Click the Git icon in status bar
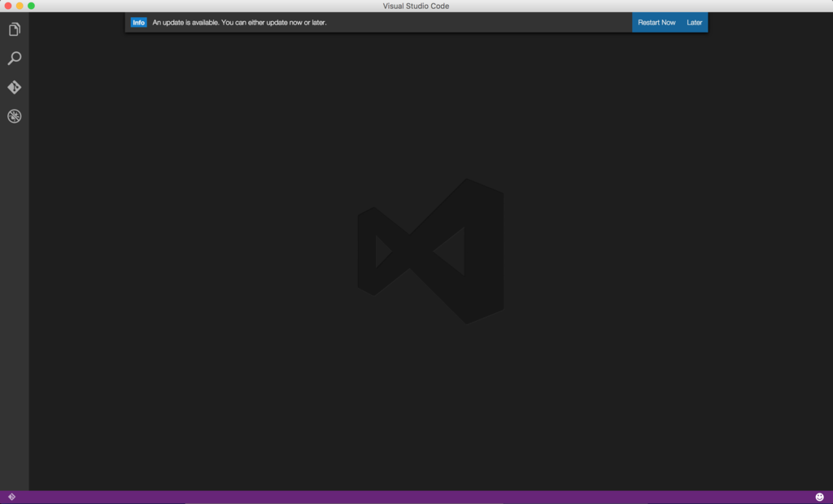This screenshot has height=504, width=833. point(11,497)
